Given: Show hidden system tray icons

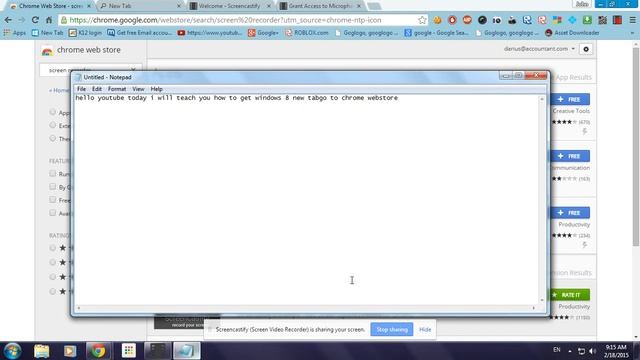Looking at the screenshot, I should click(x=570, y=351).
